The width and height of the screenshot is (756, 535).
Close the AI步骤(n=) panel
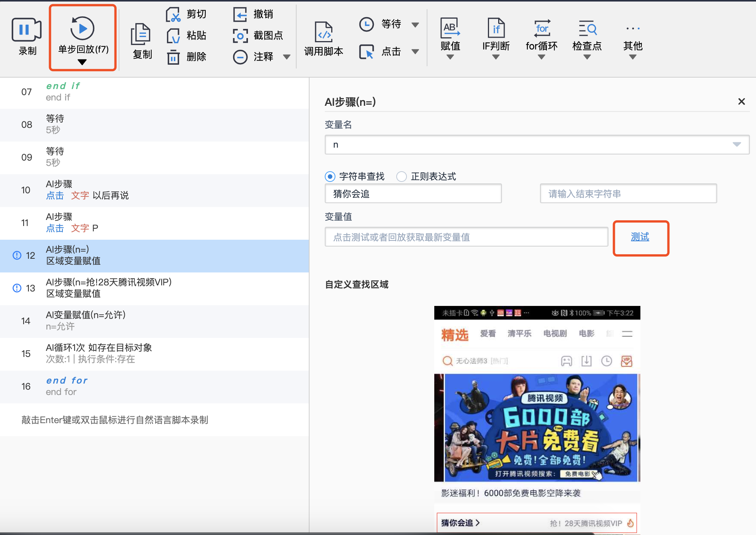[741, 102]
